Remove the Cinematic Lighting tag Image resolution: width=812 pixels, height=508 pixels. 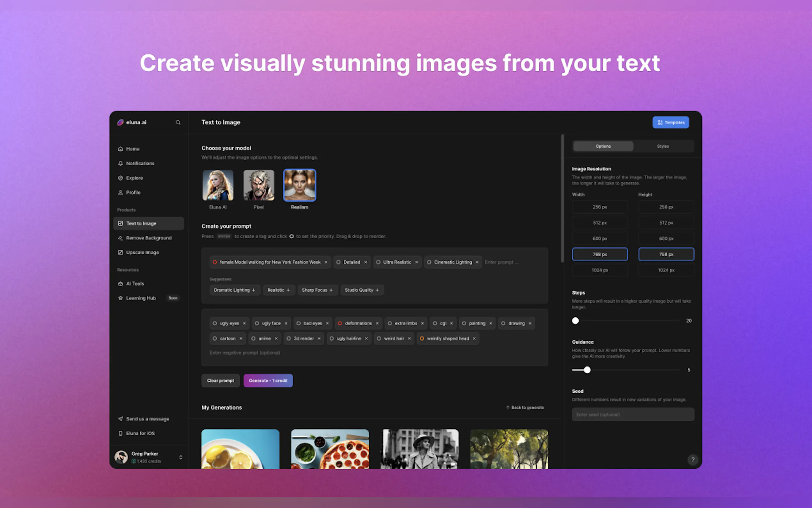click(477, 262)
